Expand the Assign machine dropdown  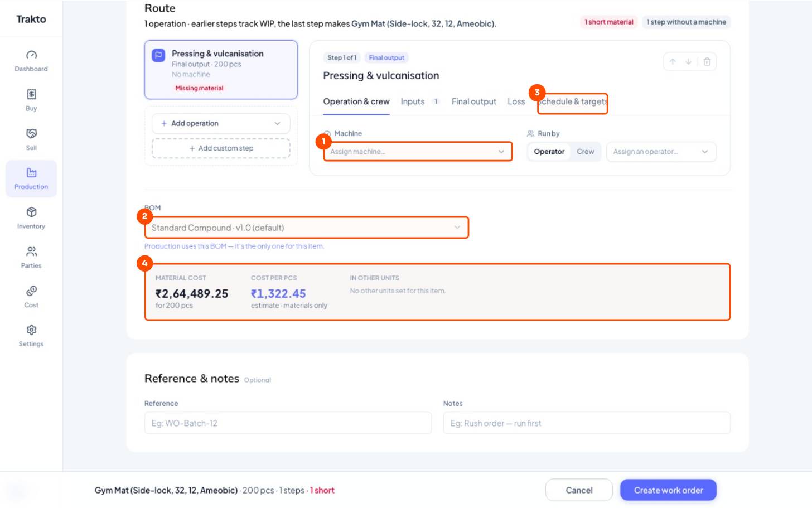pyautogui.click(x=418, y=152)
